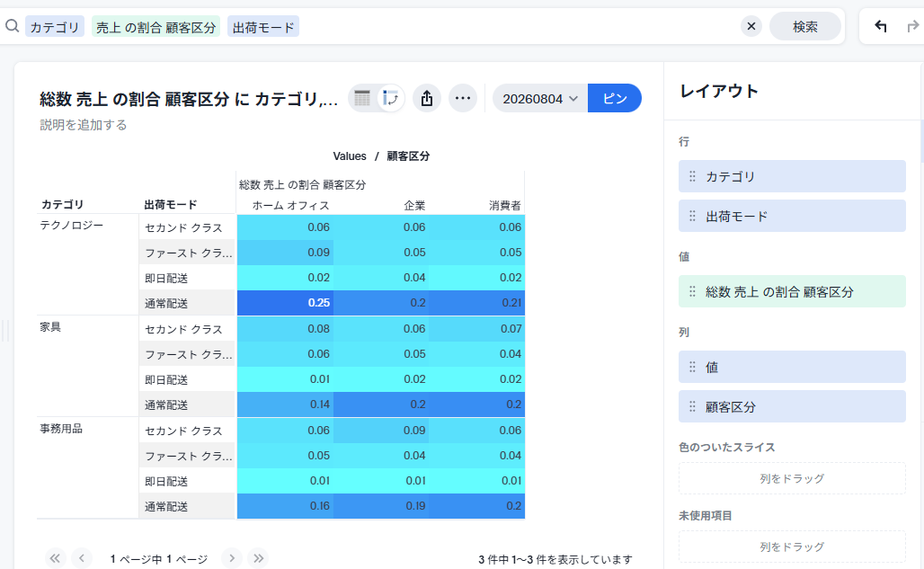
Task: Grab drag handle of 総数 売上 の割合 chip
Action: coord(692,291)
